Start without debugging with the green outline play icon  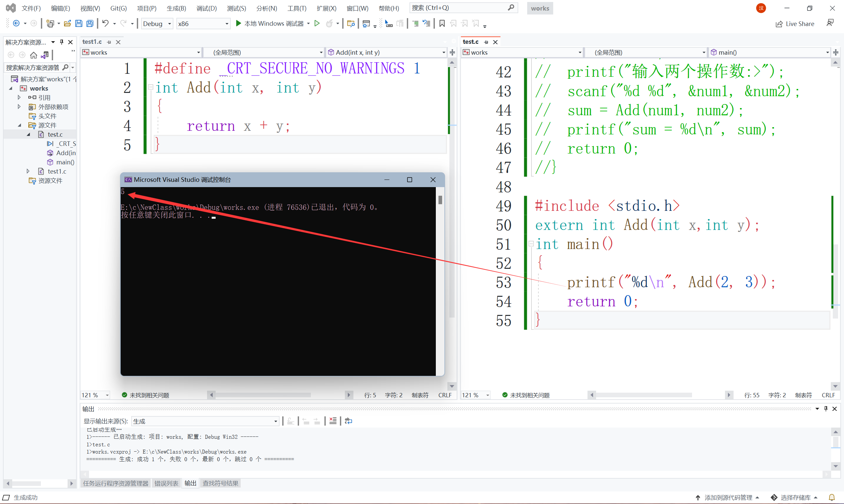tap(317, 23)
